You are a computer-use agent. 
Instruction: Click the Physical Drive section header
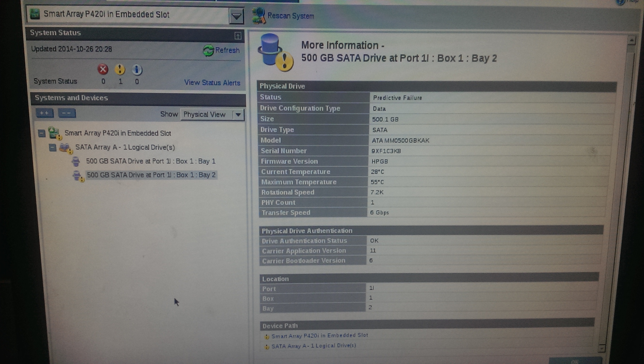point(437,86)
